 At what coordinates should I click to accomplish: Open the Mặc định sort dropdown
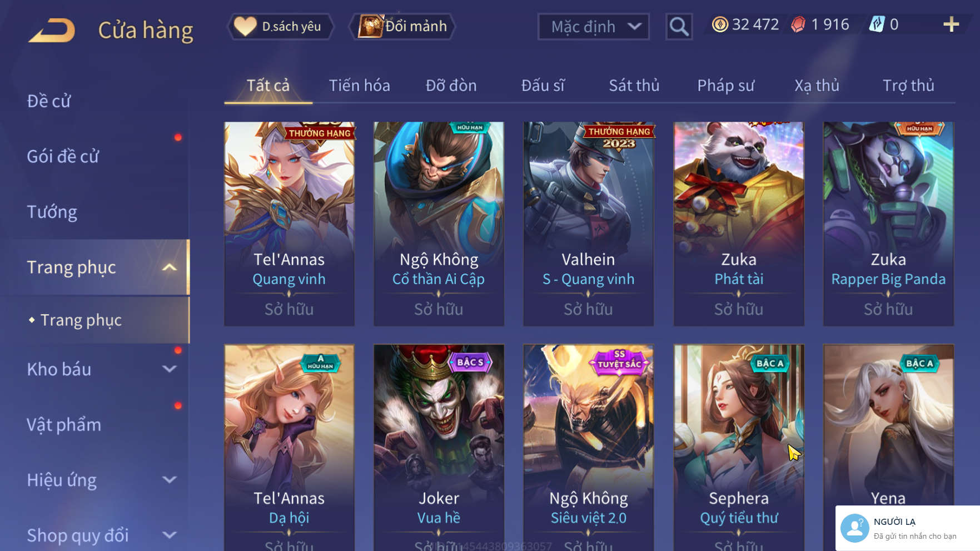tap(593, 27)
